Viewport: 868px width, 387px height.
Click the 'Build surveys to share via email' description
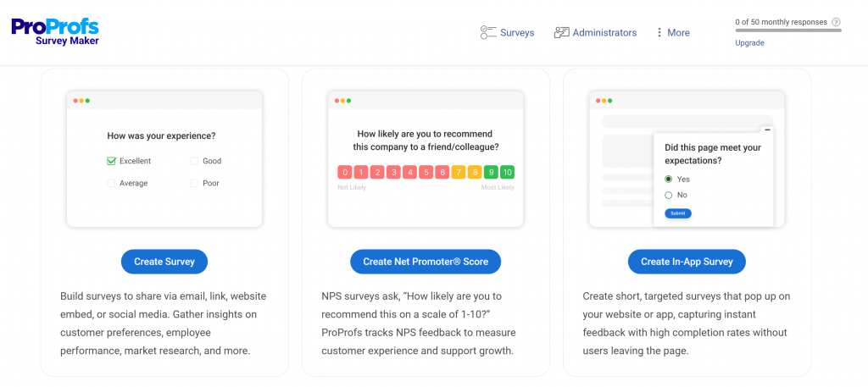click(x=164, y=323)
